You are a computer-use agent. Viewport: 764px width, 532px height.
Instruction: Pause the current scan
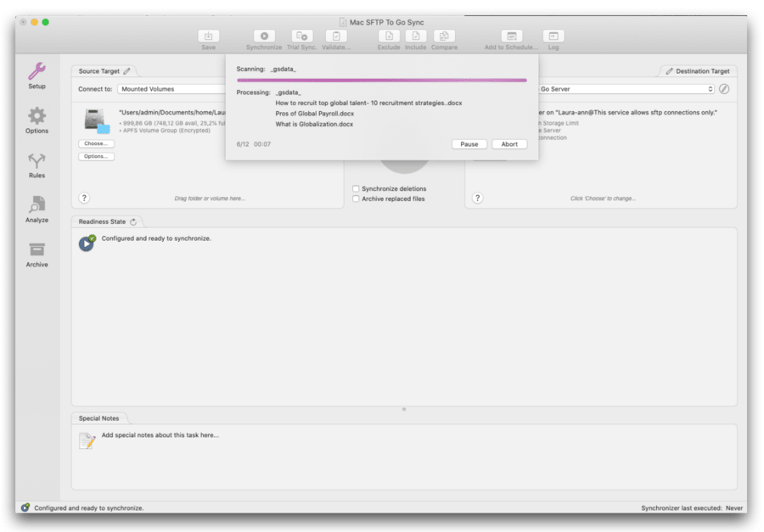(469, 143)
